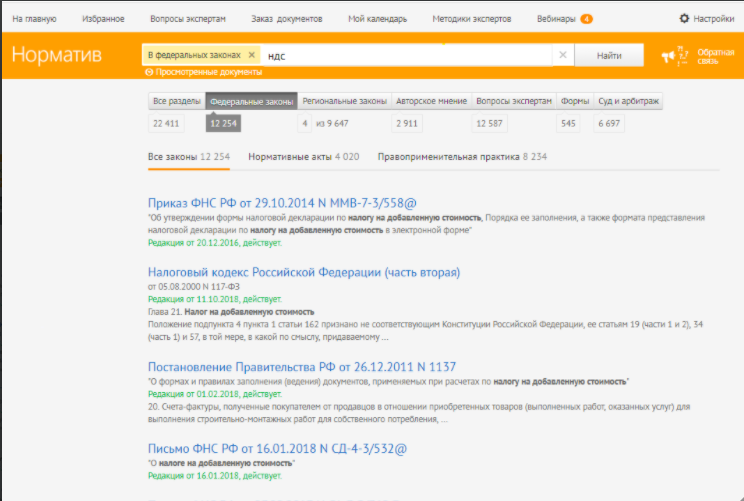Open Вебинары menu item
744x501 pixels.
tap(556, 19)
